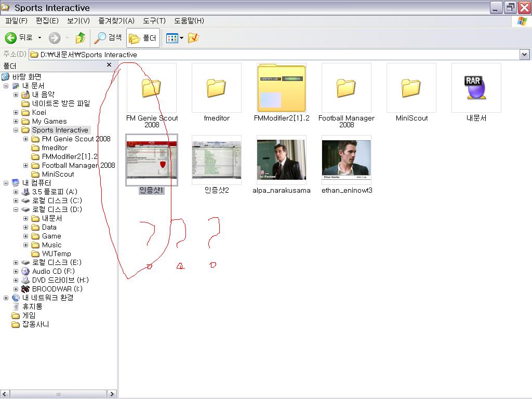The image size is (532, 399).
Task: Collapse the 내 문서 tree node
Action: pos(6,86)
